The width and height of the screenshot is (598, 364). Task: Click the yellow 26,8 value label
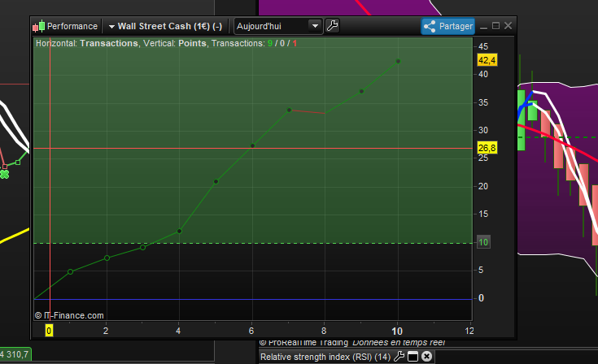(x=487, y=148)
